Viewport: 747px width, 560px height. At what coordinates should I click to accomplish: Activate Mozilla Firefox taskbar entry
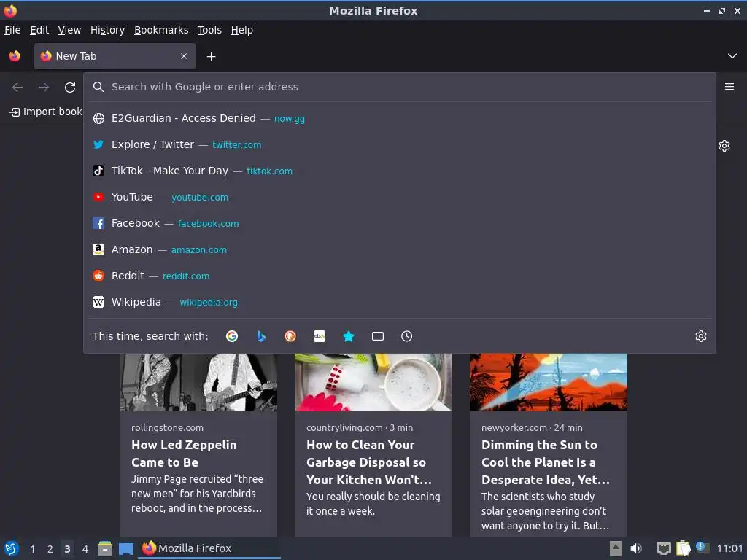(x=209, y=548)
